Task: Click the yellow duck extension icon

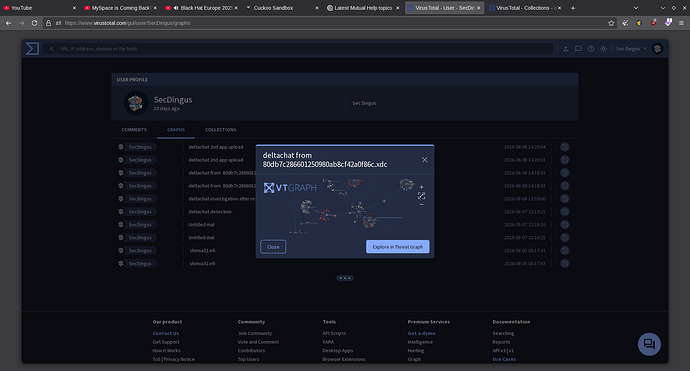Action: coord(639,23)
